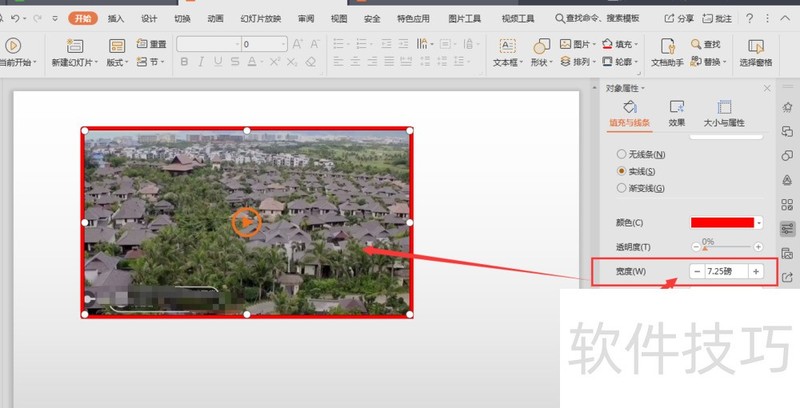
Task: Play the video using the orange play button
Action: point(246,222)
